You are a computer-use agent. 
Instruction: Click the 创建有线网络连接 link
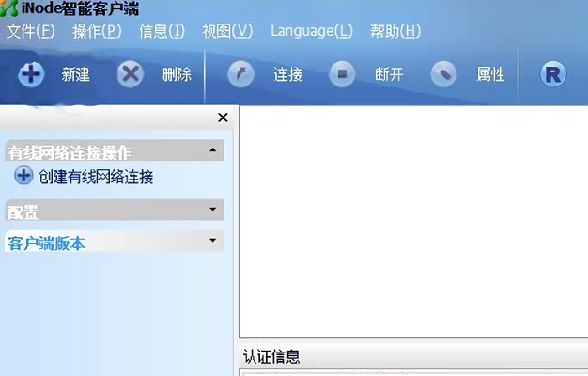tap(96, 177)
